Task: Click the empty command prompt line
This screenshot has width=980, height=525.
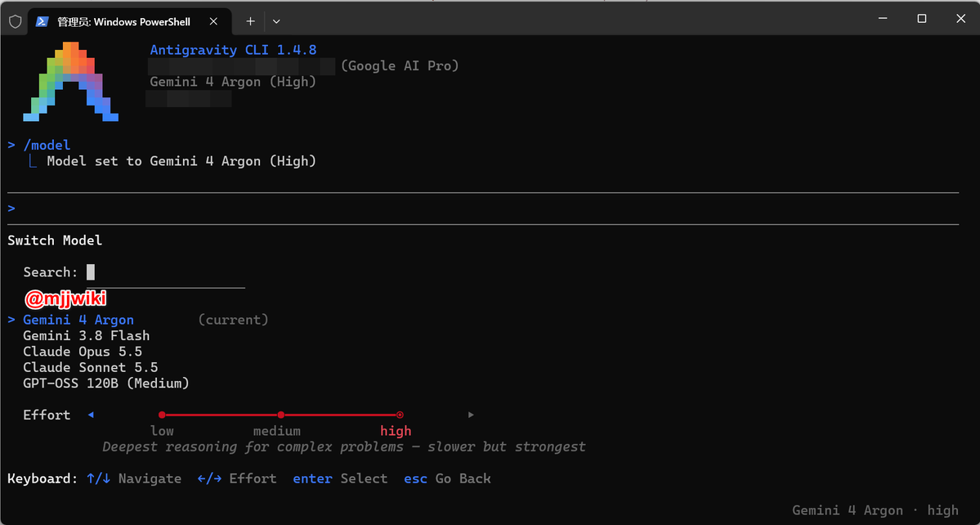Action: click(482, 209)
